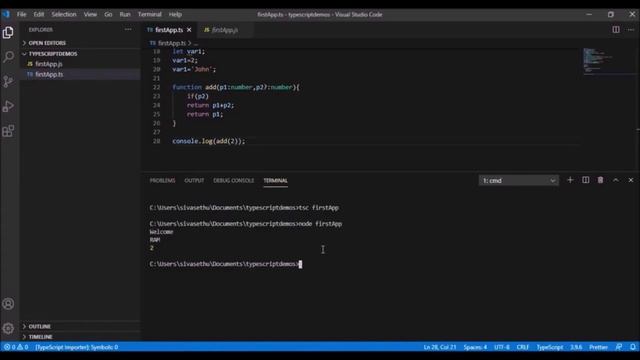640x360 pixels.
Task: Click the Prettier status bar item
Action: 598,347
